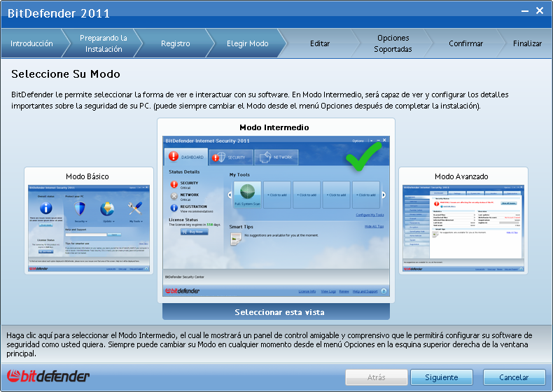Click the Siguiente button
This screenshot has width=553, height=392.
pyautogui.click(x=442, y=377)
